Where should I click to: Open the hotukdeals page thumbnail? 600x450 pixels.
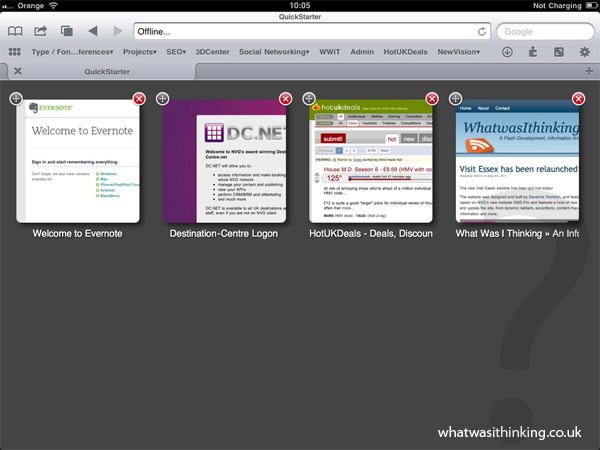click(371, 161)
